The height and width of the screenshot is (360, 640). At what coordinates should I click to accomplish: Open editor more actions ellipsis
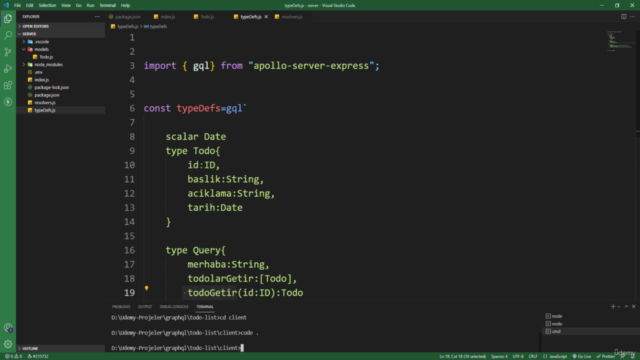click(632, 17)
